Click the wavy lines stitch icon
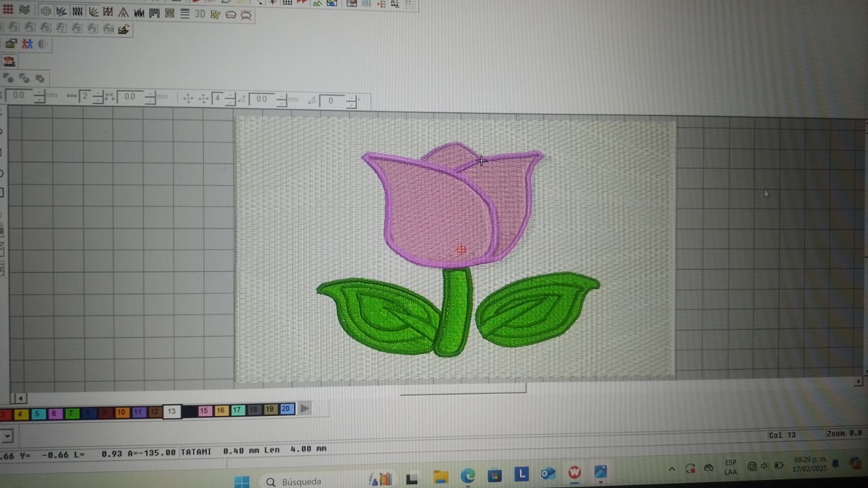868x488 pixels. tap(24, 10)
